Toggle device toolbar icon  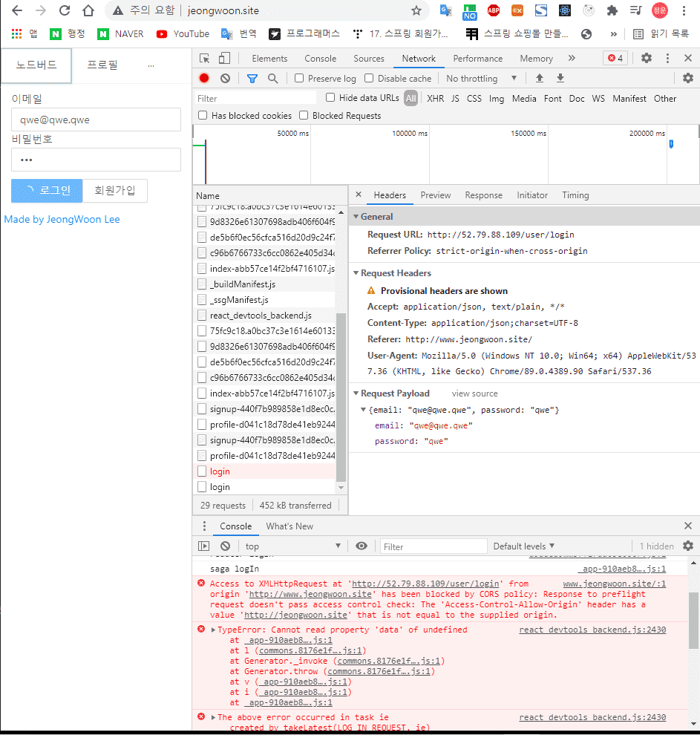(224, 58)
